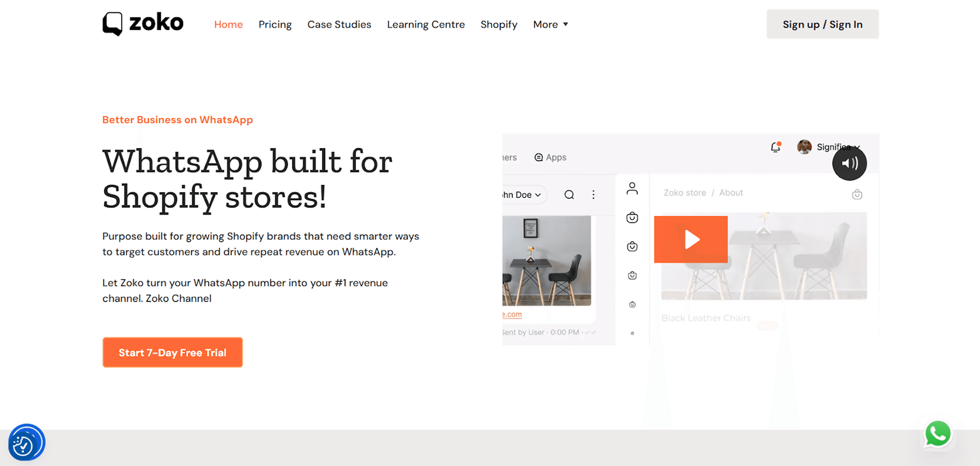The width and height of the screenshot is (980, 466).
Task: Click the topmost shopping bag sidebar icon
Action: 632,217
